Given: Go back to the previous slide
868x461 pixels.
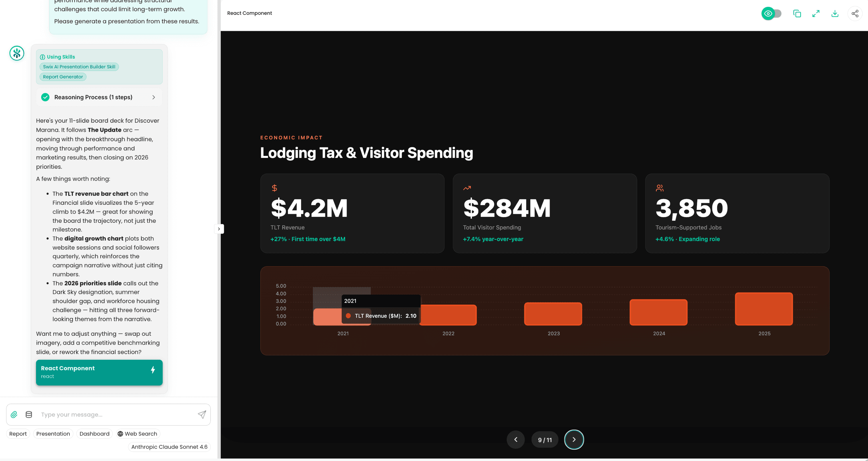Looking at the screenshot, I should 515,440.
